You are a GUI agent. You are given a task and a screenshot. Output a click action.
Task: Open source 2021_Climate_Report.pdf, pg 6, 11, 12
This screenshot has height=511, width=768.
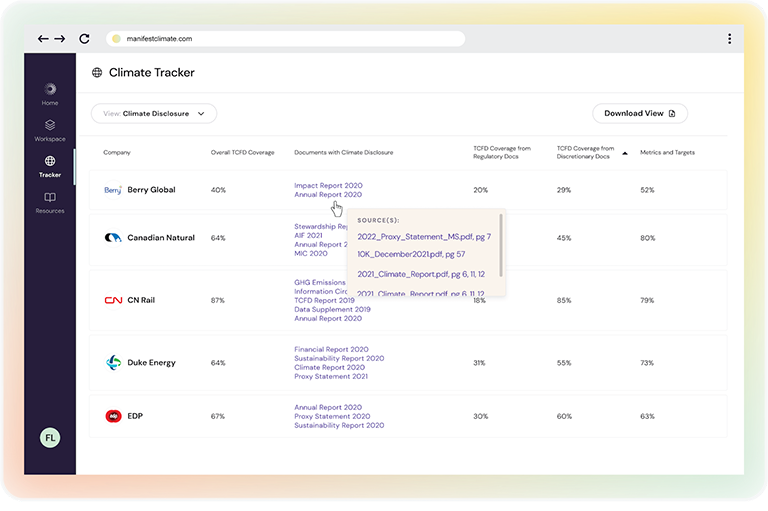(421, 274)
